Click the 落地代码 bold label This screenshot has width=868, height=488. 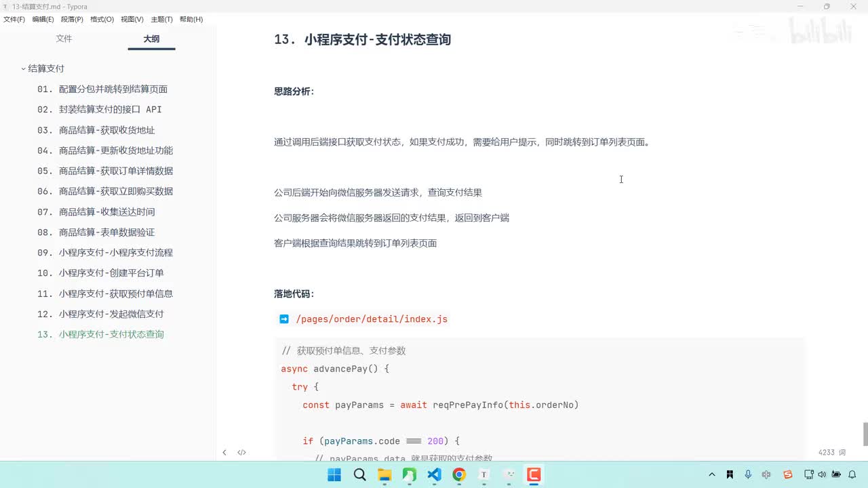294,294
